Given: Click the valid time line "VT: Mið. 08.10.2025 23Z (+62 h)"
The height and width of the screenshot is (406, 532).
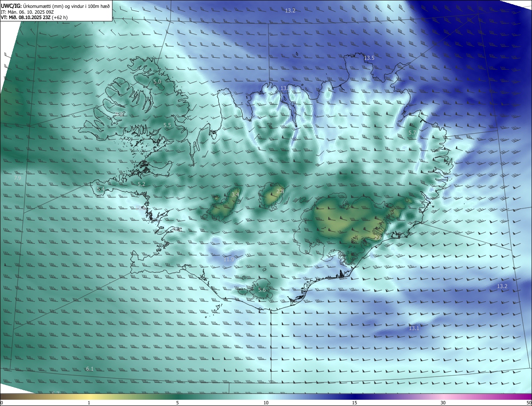Looking at the screenshot, I should (x=34, y=17).
